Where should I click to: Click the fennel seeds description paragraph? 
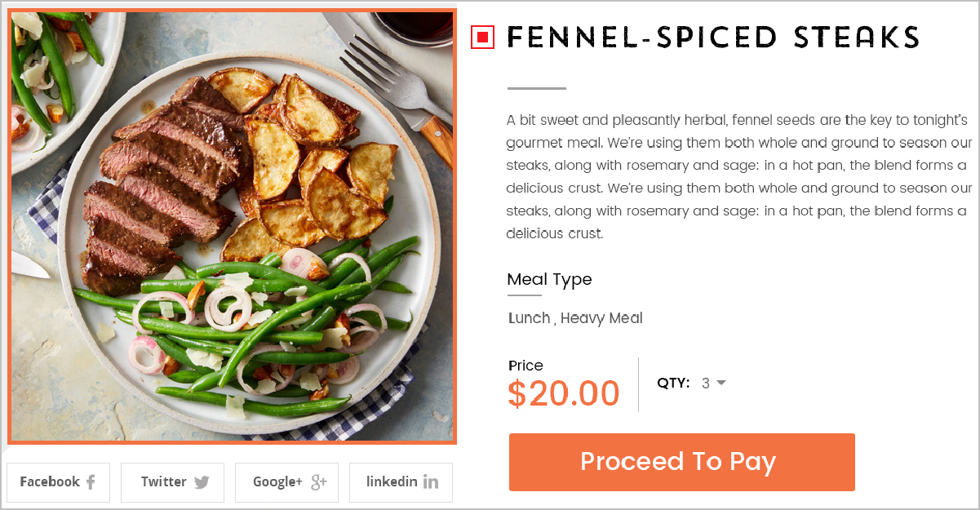pyautogui.click(x=736, y=176)
